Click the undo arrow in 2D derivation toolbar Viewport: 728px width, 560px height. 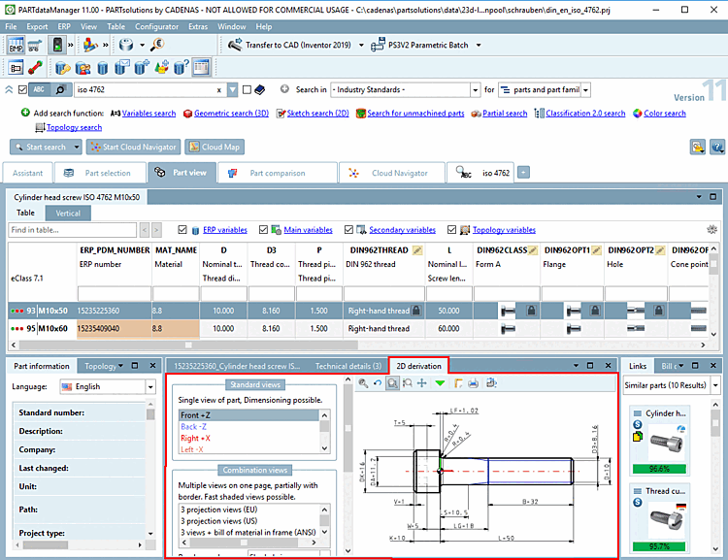(x=378, y=383)
